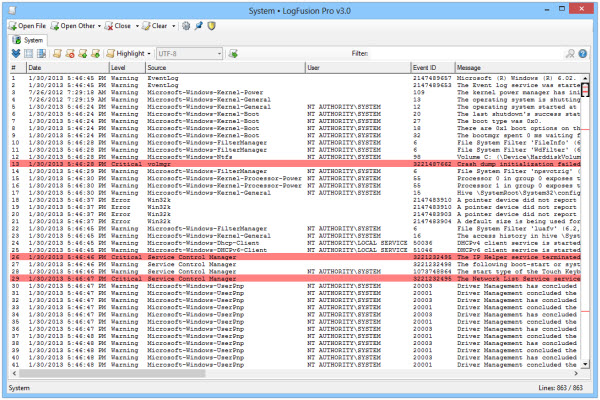The width and height of the screenshot is (600, 400).
Task: Select row 24 'Microsoft-Windows-Dhcp-Client'
Action: (295, 243)
